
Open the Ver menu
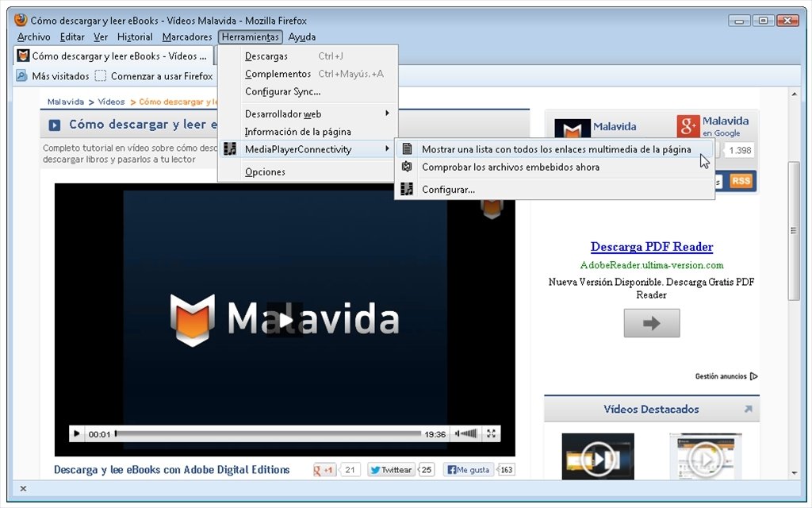[101, 37]
